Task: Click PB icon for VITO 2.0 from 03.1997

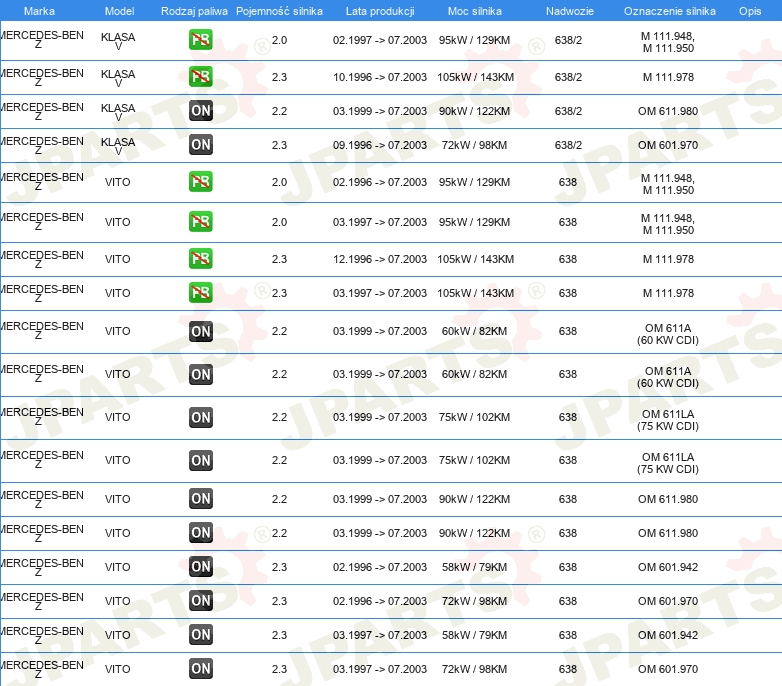Action: (x=201, y=222)
